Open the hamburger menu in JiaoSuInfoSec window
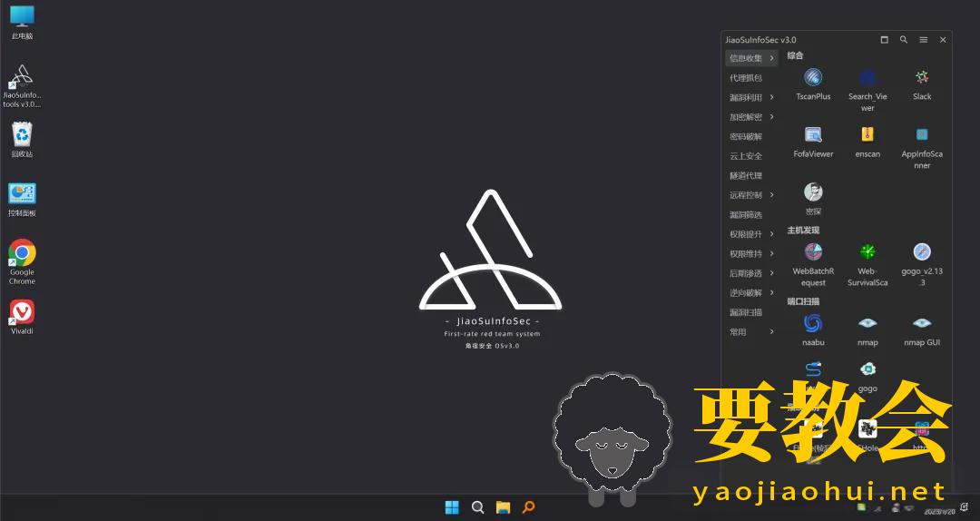The height and width of the screenshot is (521, 980). pos(923,39)
